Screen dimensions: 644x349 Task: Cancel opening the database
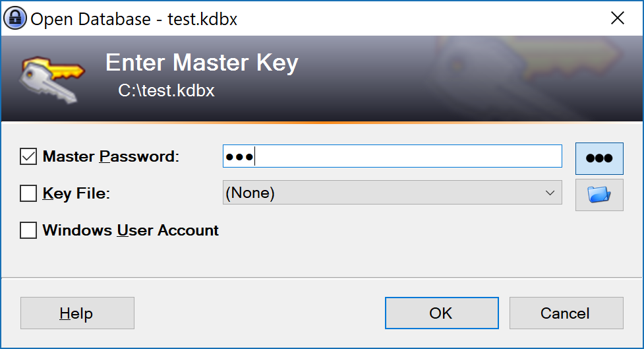point(566,313)
